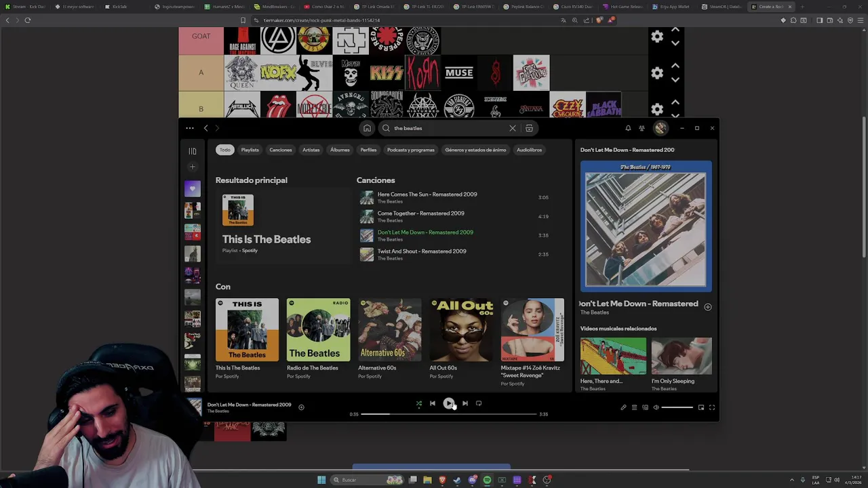Open Windows Start button on taskbar

[321, 480]
